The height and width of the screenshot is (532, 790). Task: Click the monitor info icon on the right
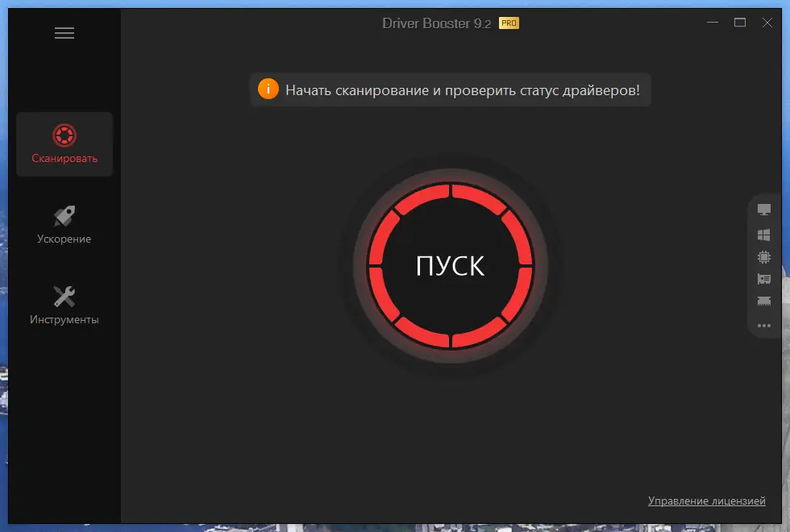[x=763, y=208]
